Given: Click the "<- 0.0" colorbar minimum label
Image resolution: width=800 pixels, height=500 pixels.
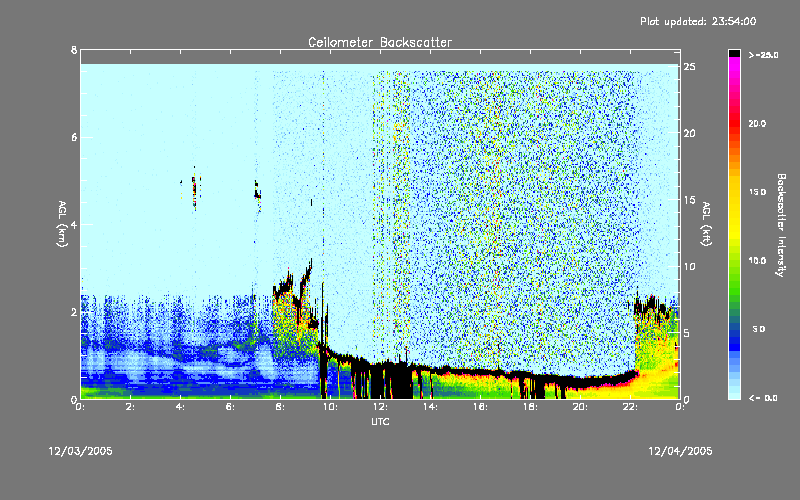Looking at the screenshot, I should (763, 397).
